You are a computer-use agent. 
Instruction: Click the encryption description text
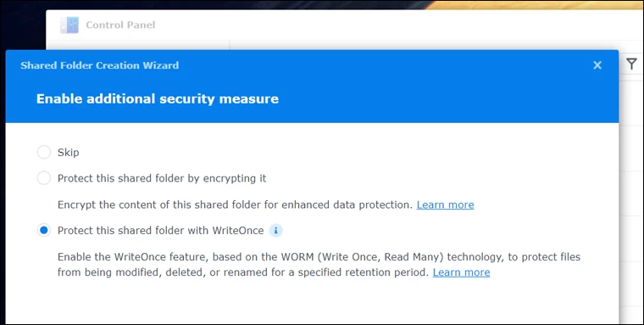pos(235,205)
